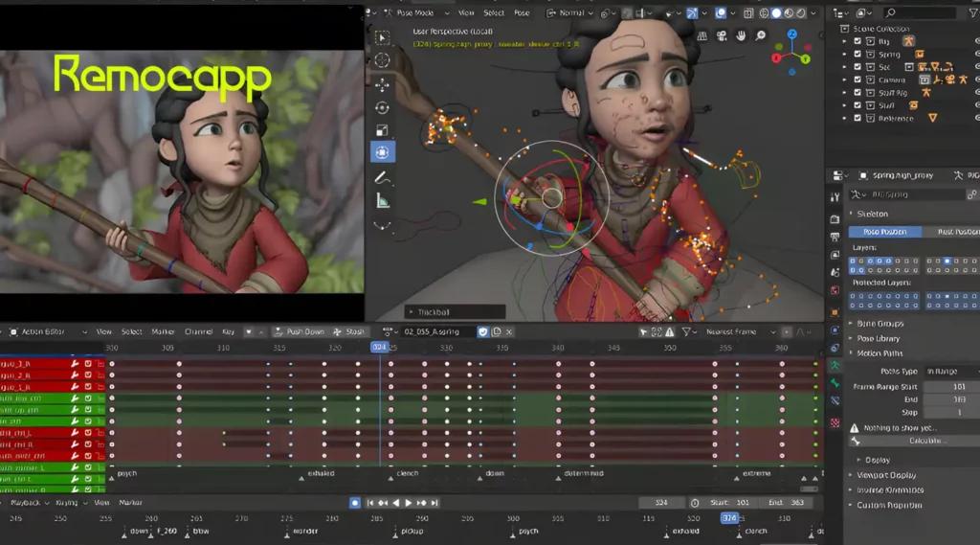Select the Measure tool
This screenshot has height=545, width=980.
click(x=383, y=201)
